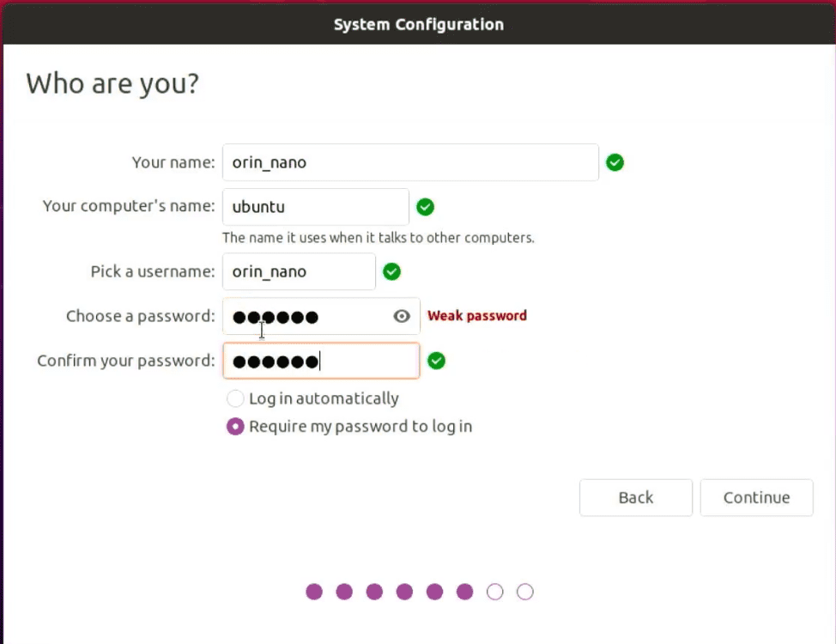
Task: Click the green checkmark beside username field
Action: click(391, 272)
